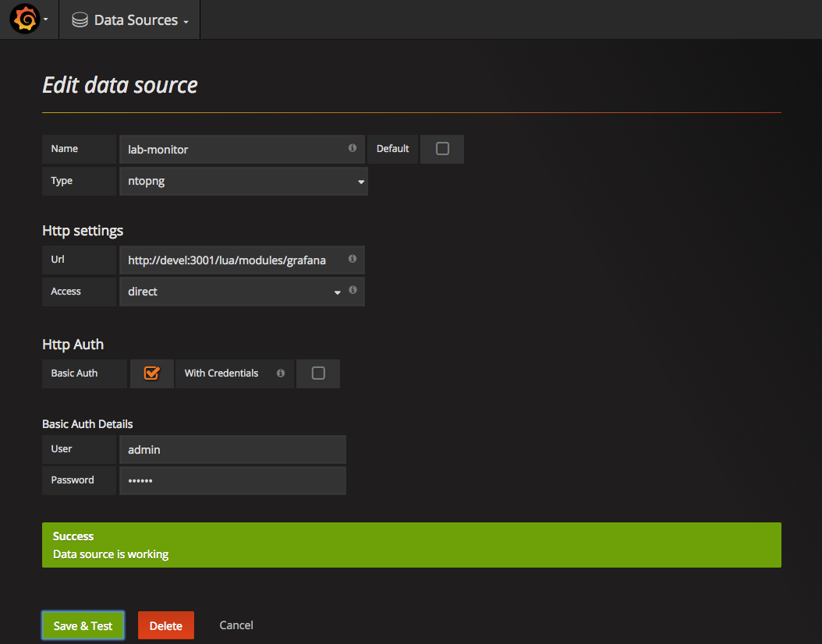Expand the Grafana logo caret arrow

point(45,19)
